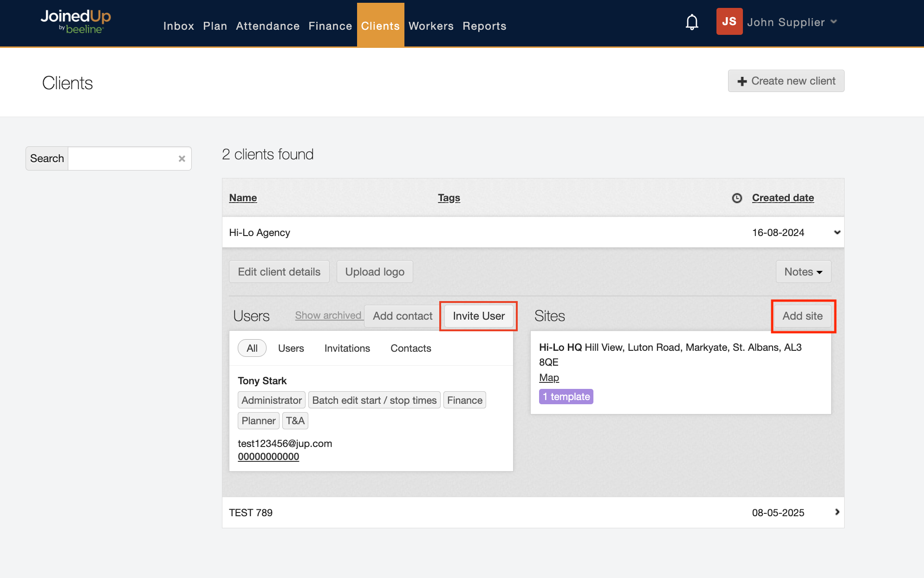Click the JS avatar icon
Image resolution: width=924 pixels, height=578 pixels.
click(x=729, y=21)
